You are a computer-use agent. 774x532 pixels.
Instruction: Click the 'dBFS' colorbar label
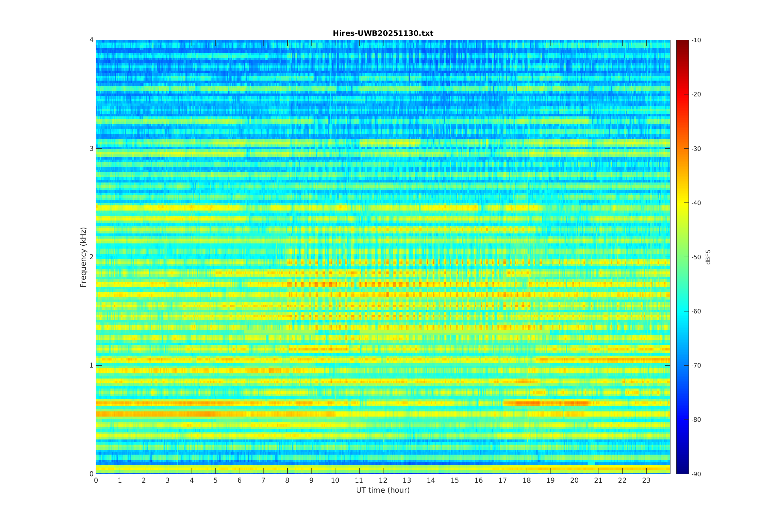pyautogui.click(x=708, y=257)
